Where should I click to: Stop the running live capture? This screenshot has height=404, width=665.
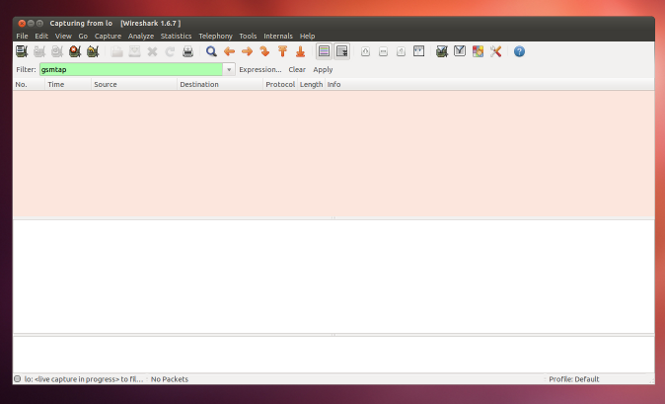(x=74, y=52)
